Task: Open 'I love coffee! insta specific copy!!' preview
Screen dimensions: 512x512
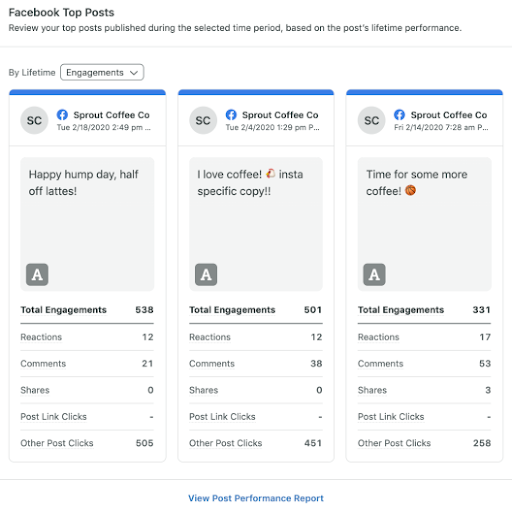Action: point(256,224)
